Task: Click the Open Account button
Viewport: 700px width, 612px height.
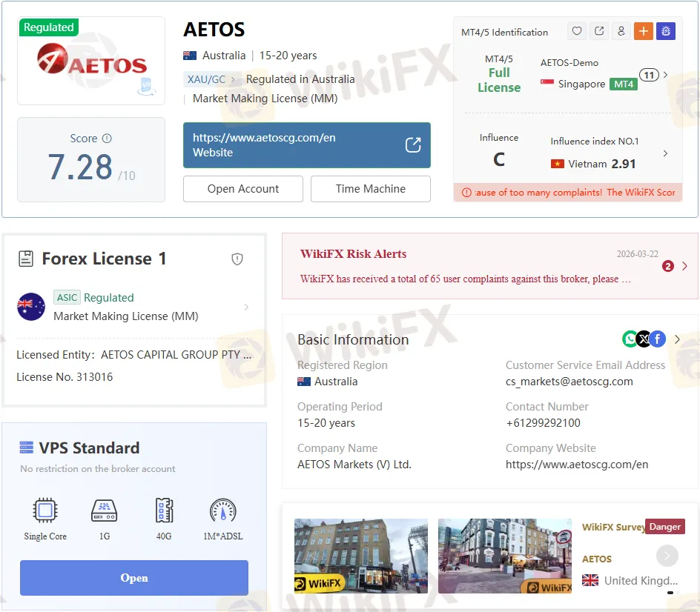Action: pos(243,189)
